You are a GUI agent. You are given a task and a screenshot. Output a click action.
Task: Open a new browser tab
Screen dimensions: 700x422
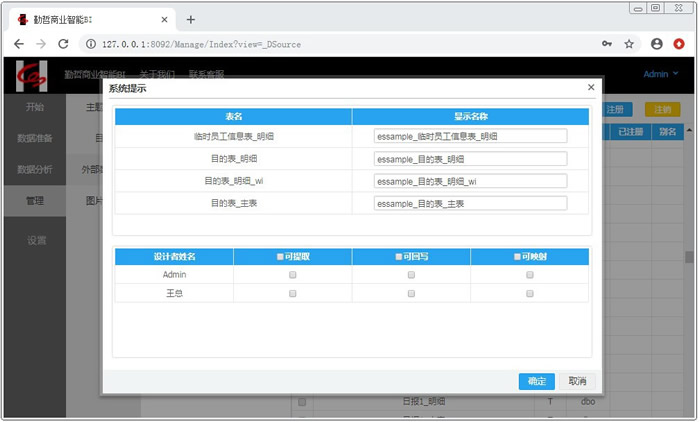(x=190, y=19)
